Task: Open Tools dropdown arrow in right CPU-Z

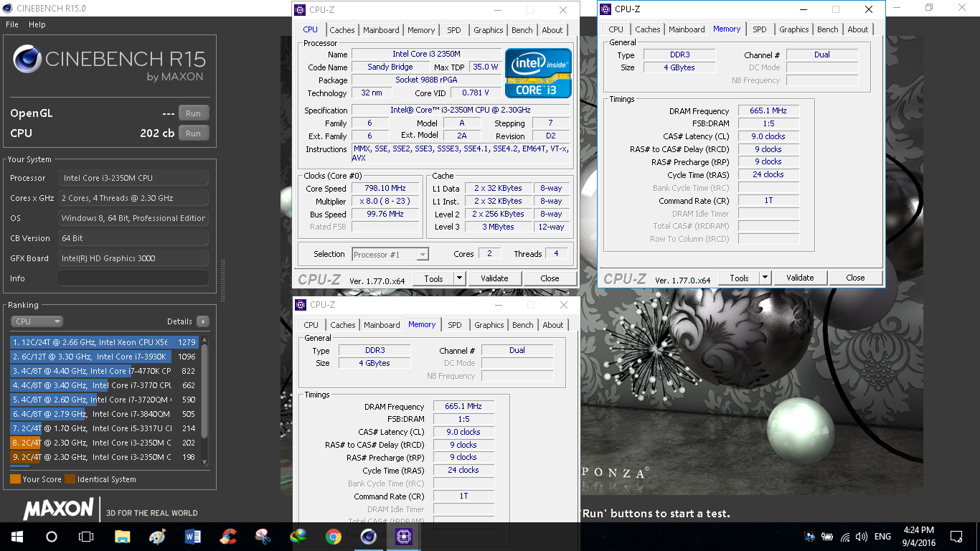Action: pos(765,278)
